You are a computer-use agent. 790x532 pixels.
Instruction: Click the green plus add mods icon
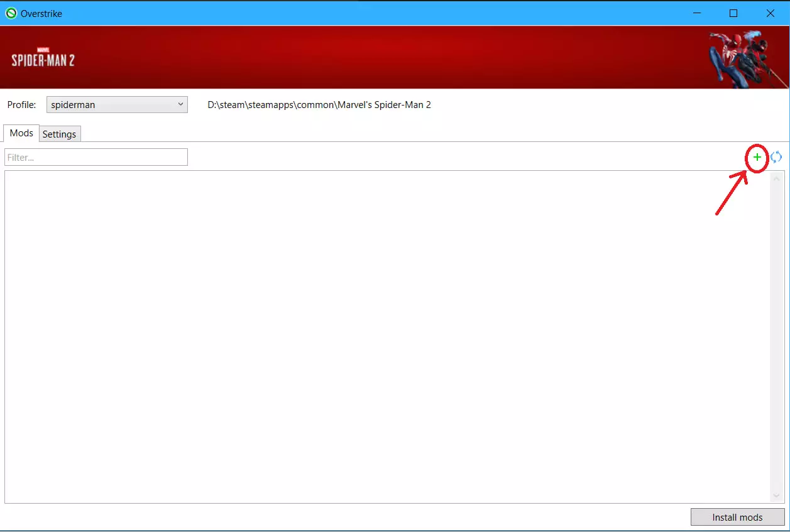[x=757, y=157]
